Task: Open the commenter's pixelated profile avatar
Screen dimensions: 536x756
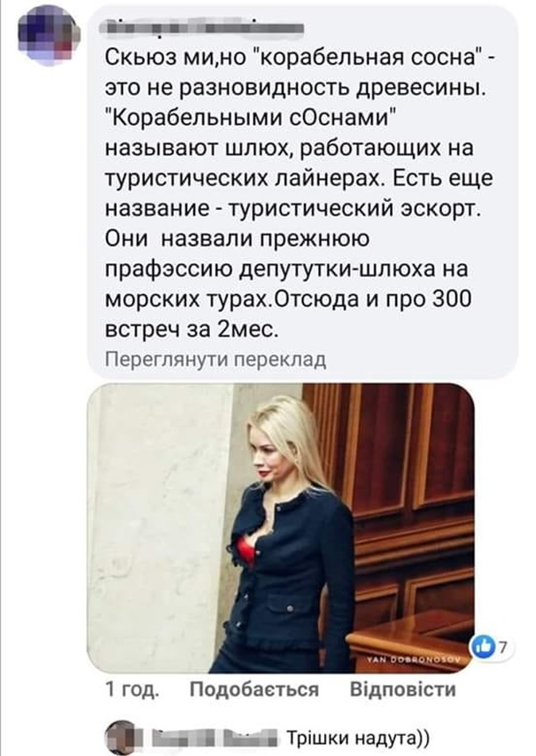Action: point(49,38)
